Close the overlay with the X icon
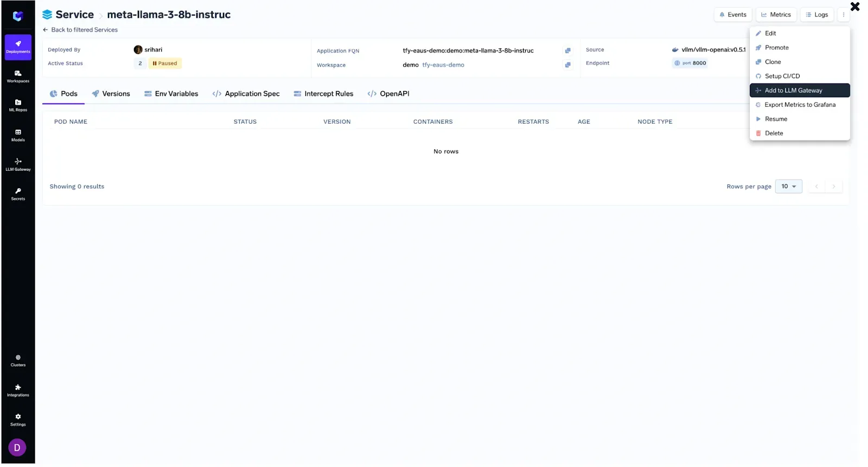This screenshot has height=467, width=868. click(x=855, y=7)
